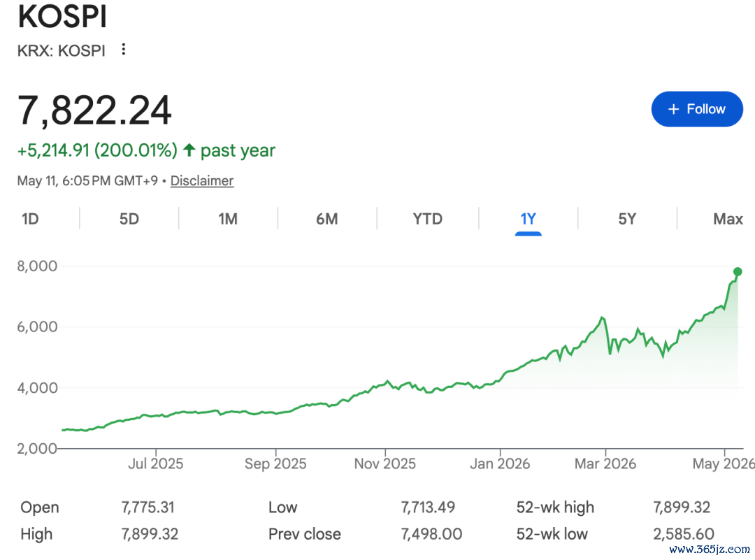Click the 52-wk high value 7,899.32
This screenshot has width=755, height=560.
click(682, 507)
